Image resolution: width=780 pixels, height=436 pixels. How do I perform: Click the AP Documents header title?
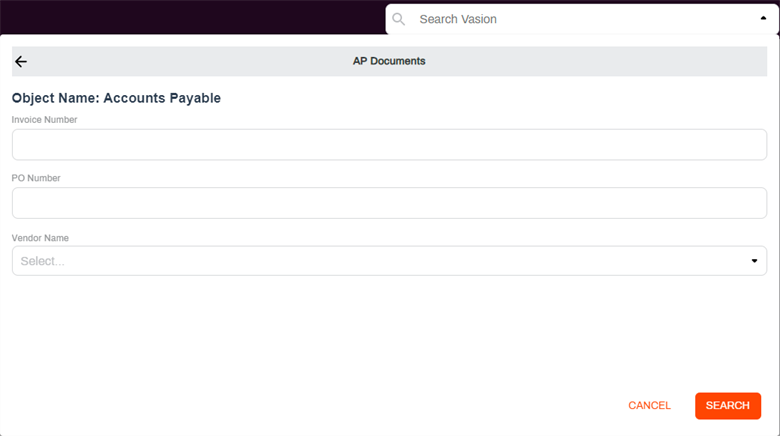point(389,61)
